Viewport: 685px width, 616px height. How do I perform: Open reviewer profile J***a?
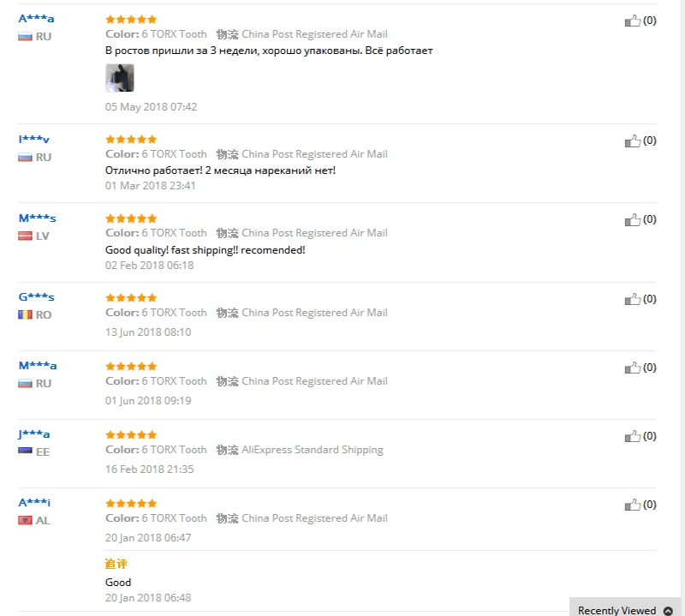(34, 434)
